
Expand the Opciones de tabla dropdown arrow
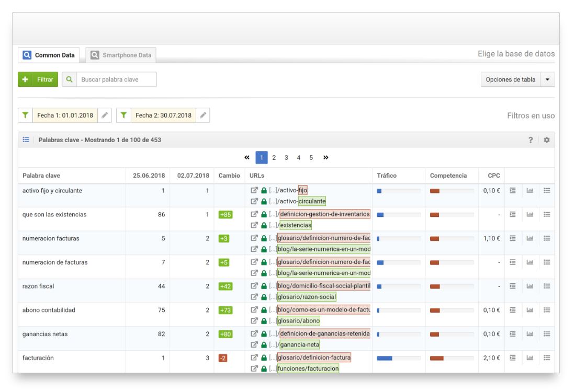[547, 80]
